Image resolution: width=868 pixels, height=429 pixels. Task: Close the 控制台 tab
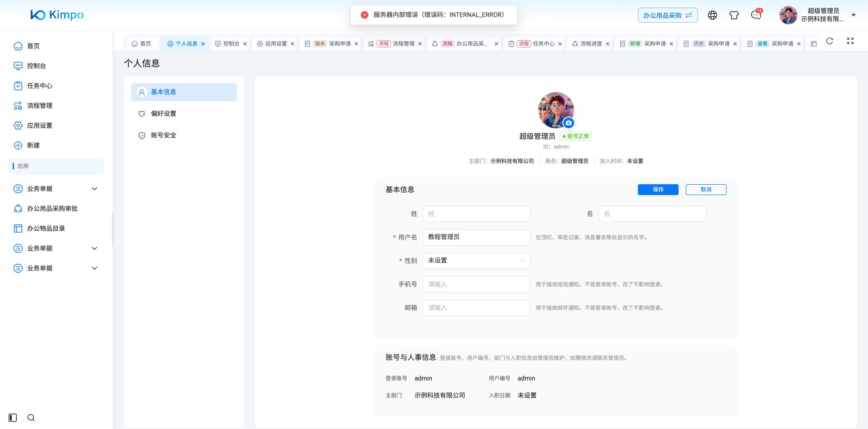[245, 44]
